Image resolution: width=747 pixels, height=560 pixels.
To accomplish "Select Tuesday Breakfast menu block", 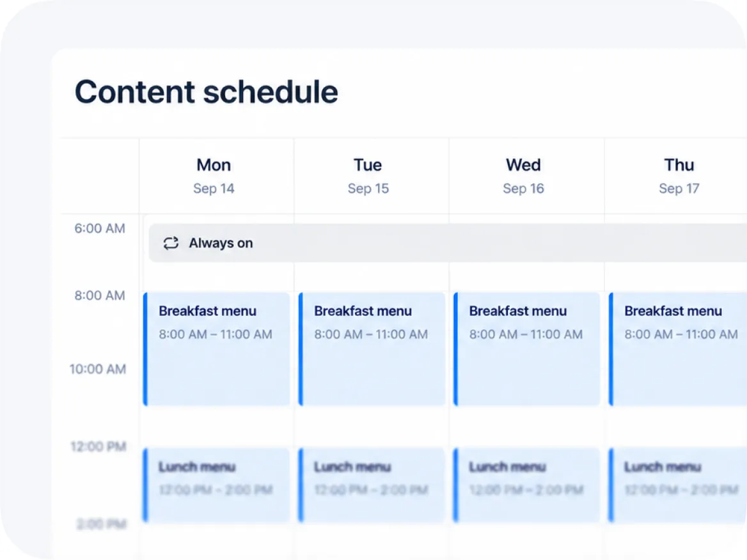I will (x=372, y=349).
